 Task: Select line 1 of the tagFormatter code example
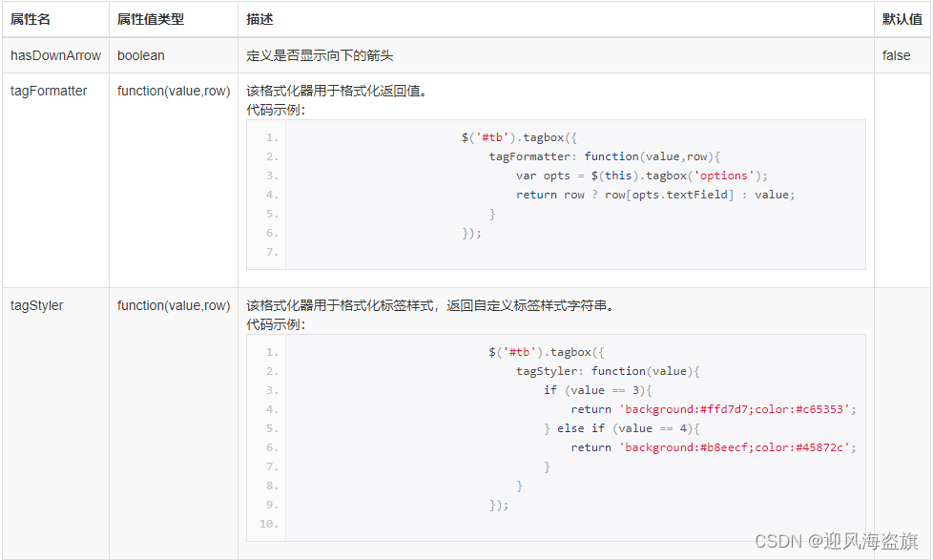[x=515, y=137]
